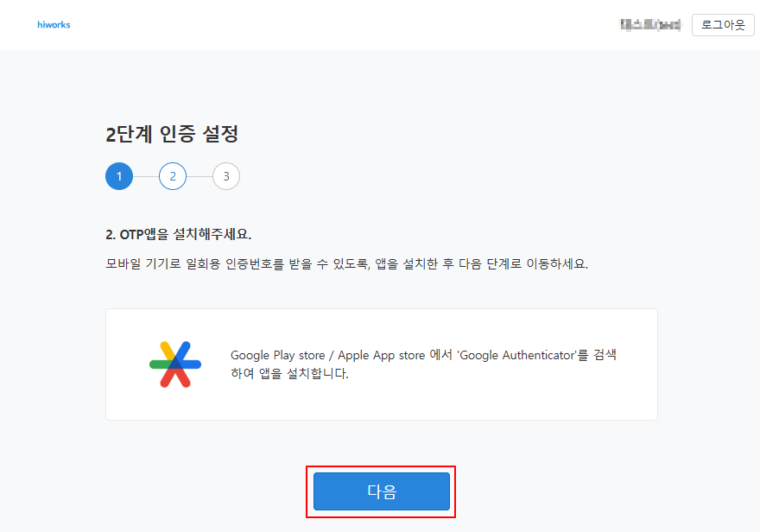This screenshot has height=532, width=760.
Task: Click the Apple App store text
Action: coord(377,355)
